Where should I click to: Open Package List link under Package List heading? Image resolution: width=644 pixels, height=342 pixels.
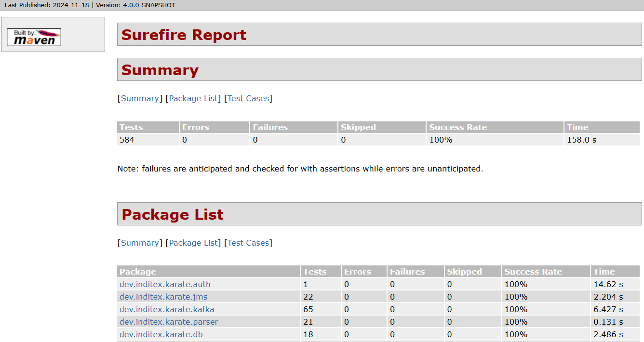click(193, 243)
